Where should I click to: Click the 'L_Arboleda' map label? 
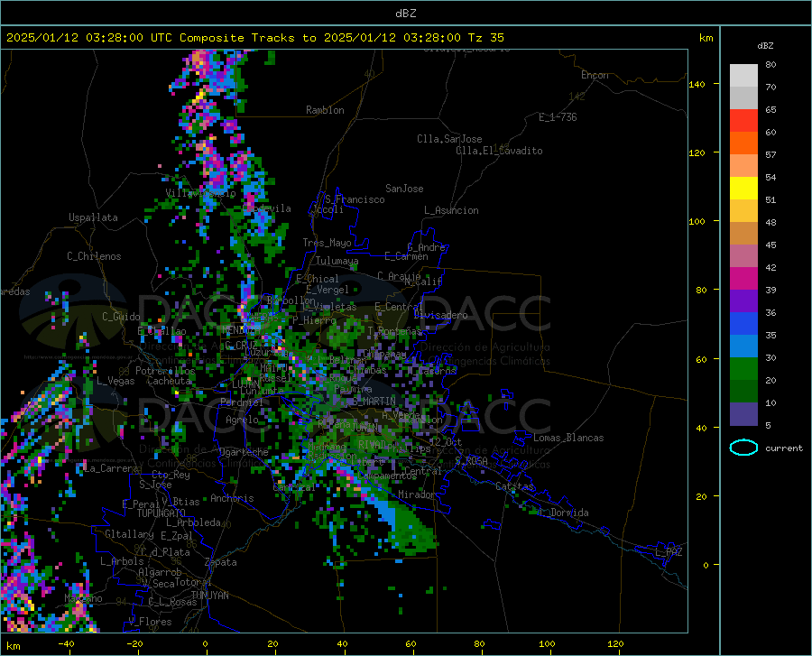click(193, 522)
